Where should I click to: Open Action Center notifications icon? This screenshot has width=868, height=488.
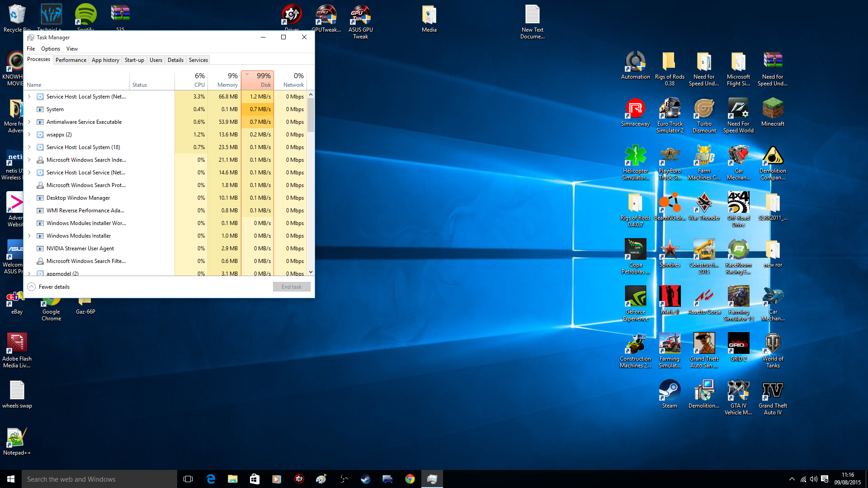click(825, 479)
